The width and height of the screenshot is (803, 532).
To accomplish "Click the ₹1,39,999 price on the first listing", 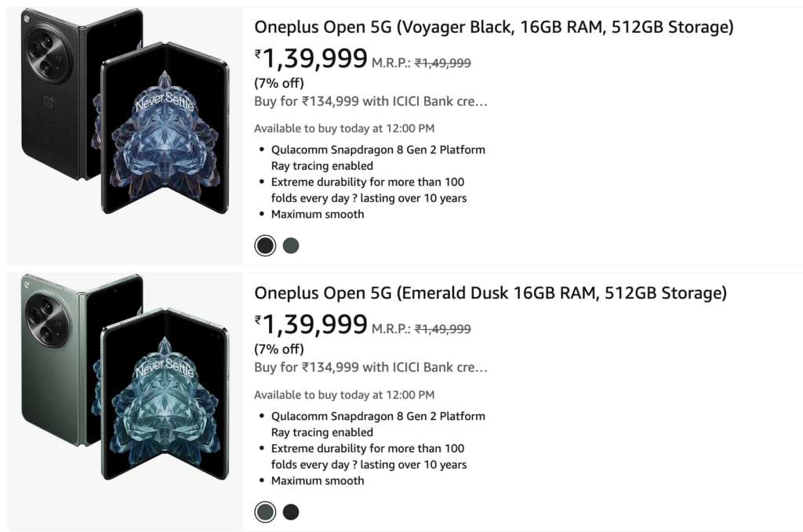I will point(311,58).
